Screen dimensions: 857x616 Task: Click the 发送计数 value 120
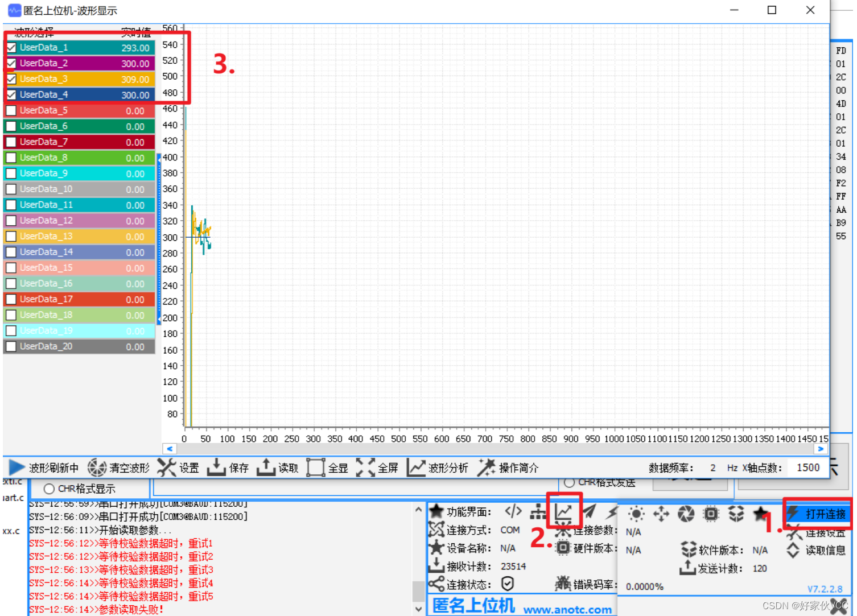(x=760, y=568)
